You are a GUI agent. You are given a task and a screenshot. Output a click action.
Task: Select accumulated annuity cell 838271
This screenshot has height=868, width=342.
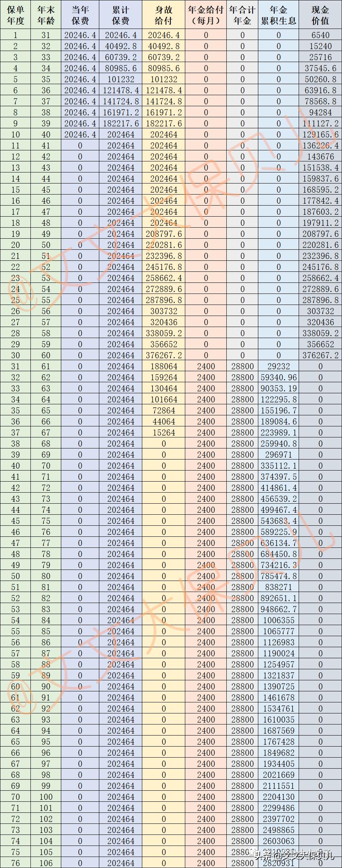[x=278, y=587]
